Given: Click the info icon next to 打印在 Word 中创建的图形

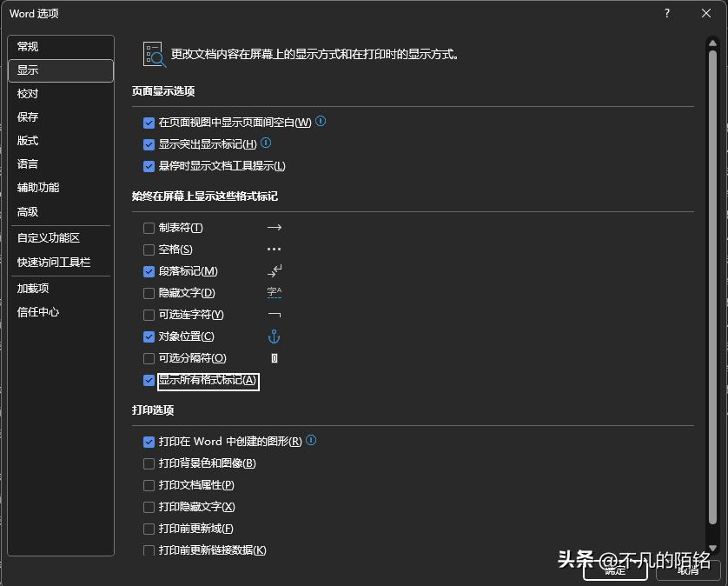Looking at the screenshot, I should 312,441.
